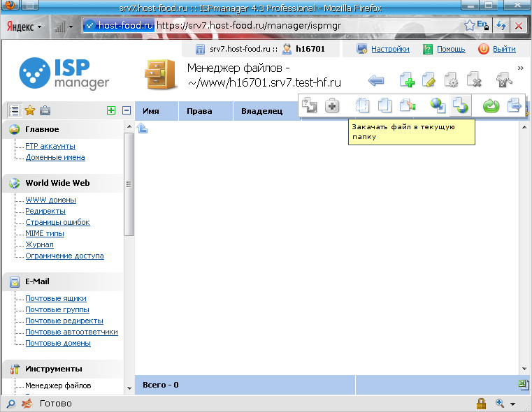Click the delete file icon with X
Viewport: 532px width, 412px height.
click(474, 80)
